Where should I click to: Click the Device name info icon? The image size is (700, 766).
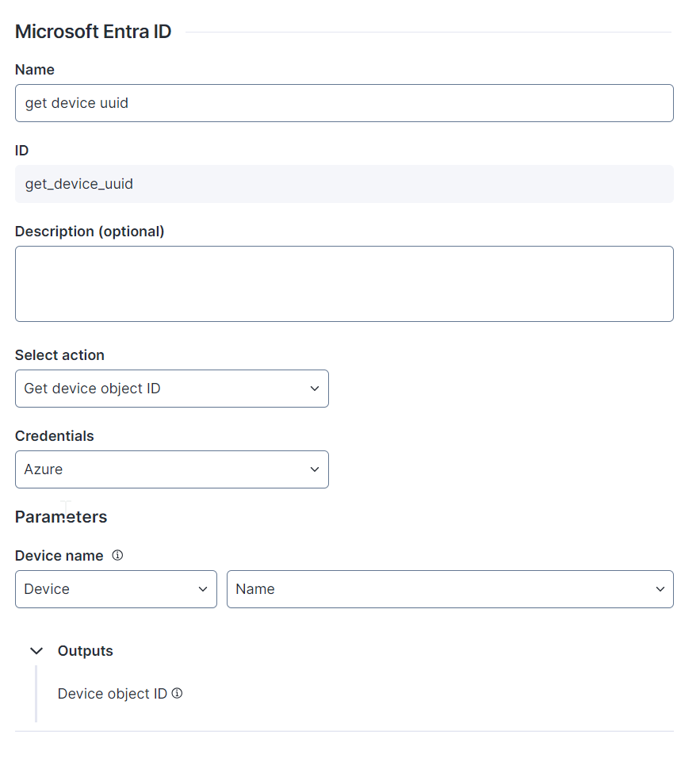click(117, 555)
